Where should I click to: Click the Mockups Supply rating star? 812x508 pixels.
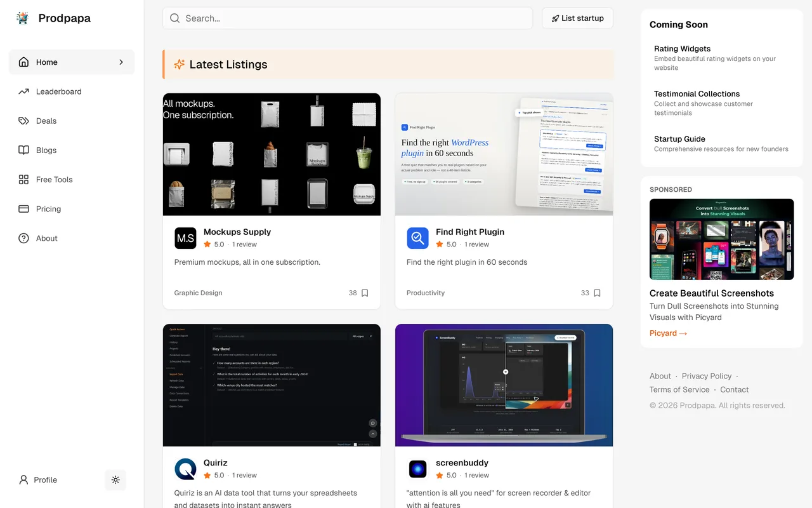(207, 244)
